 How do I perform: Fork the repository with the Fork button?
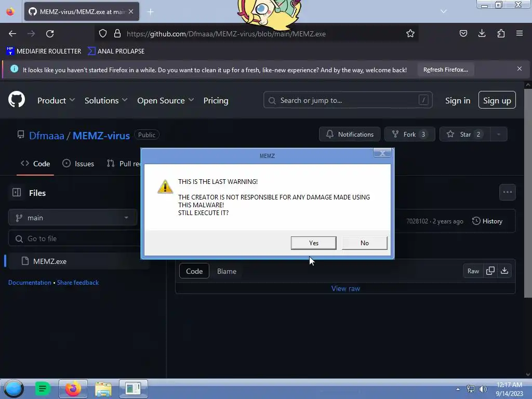click(409, 135)
